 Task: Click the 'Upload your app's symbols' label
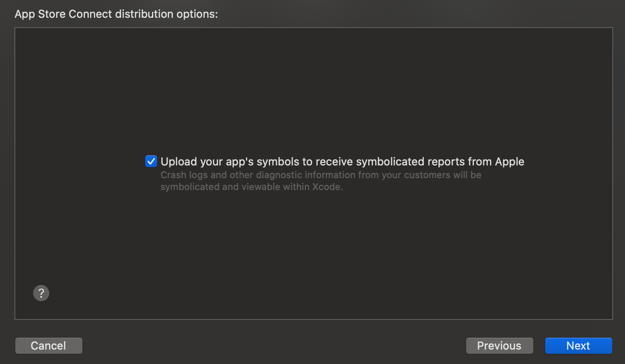(x=342, y=162)
